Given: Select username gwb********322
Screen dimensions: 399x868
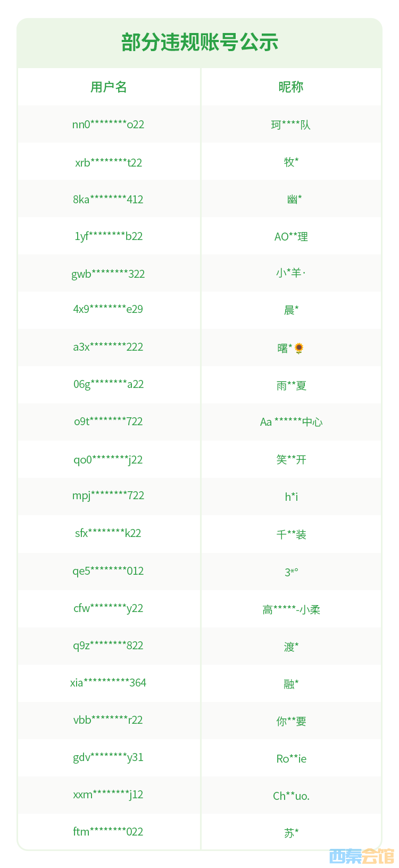Looking at the screenshot, I should click(x=109, y=274).
